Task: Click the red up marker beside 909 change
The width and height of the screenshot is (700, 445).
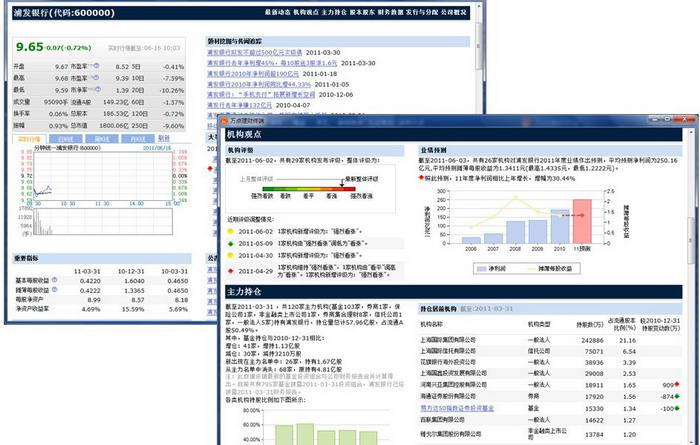Action: pos(677,384)
